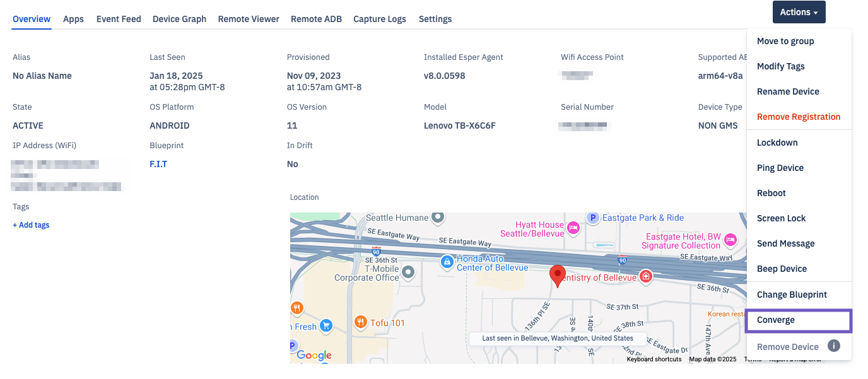Select Send Message menu option
The image size is (868, 379).
point(799,243)
